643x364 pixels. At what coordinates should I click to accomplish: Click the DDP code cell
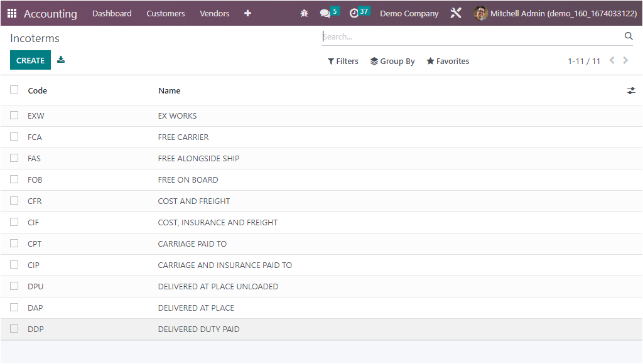(x=36, y=329)
